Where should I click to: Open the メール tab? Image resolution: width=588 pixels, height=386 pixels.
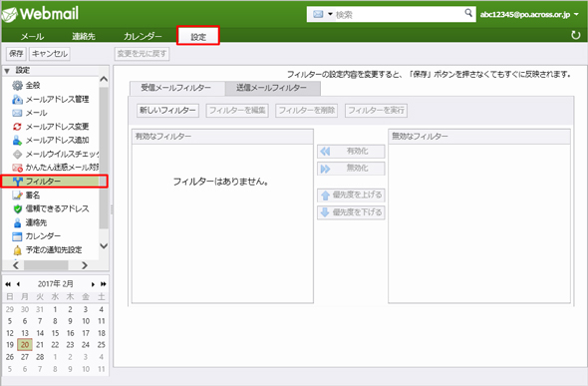[32, 36]
